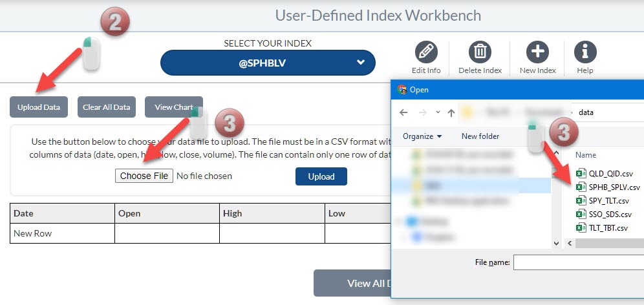The width and height of the screenshot is (644, 305).
Task: Open Help via the info icon
Action: point(585,52)
